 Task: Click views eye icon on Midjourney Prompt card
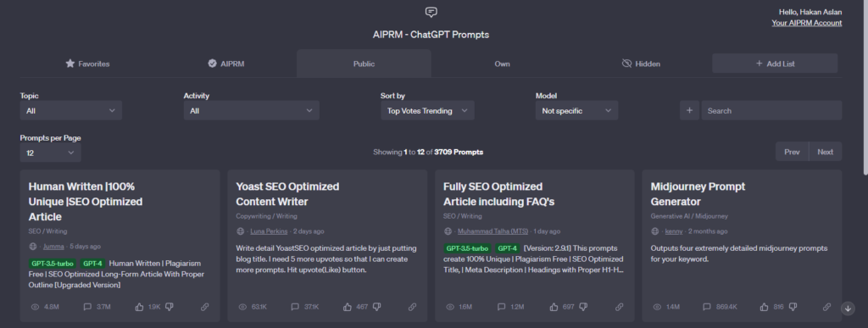click(657, 307)
